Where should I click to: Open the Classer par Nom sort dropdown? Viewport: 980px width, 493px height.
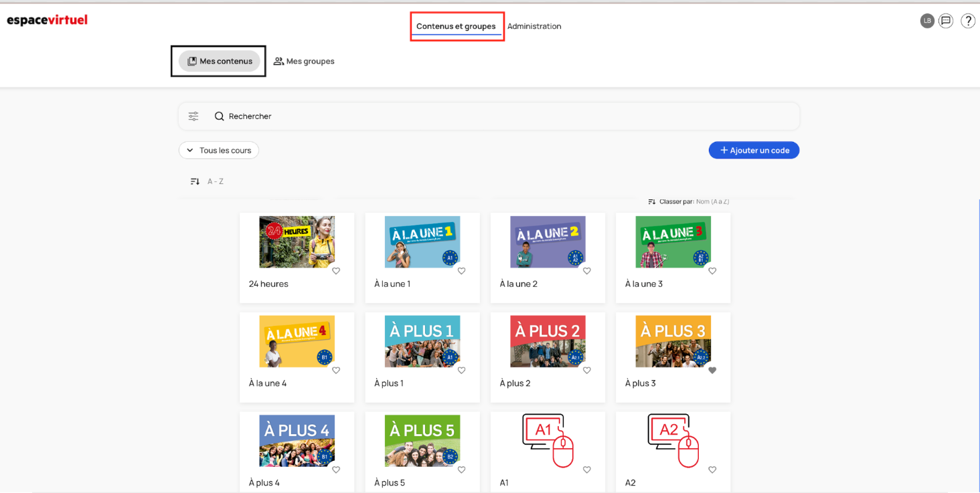(x=689, y=201)
